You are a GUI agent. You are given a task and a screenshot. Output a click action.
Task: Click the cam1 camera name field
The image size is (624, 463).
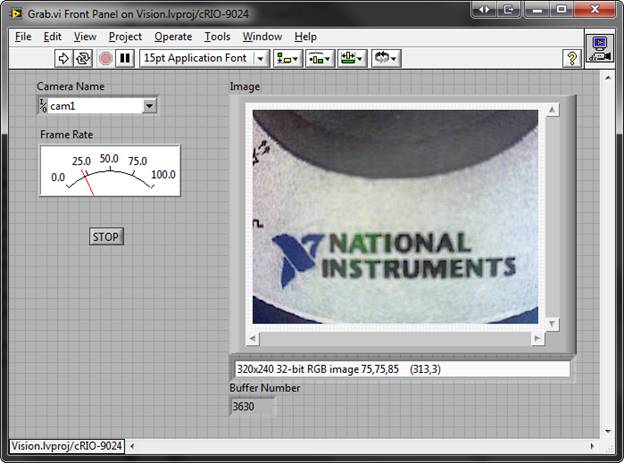[95, 106]
